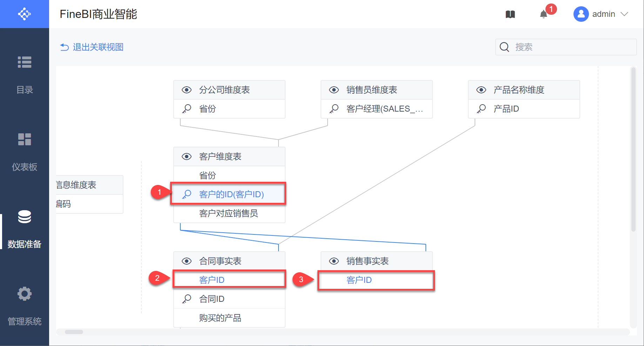This screenshot has height=346, width=644.
Task: Toggle visibility of 分公司维度表
Action: (x=187, y=90)
